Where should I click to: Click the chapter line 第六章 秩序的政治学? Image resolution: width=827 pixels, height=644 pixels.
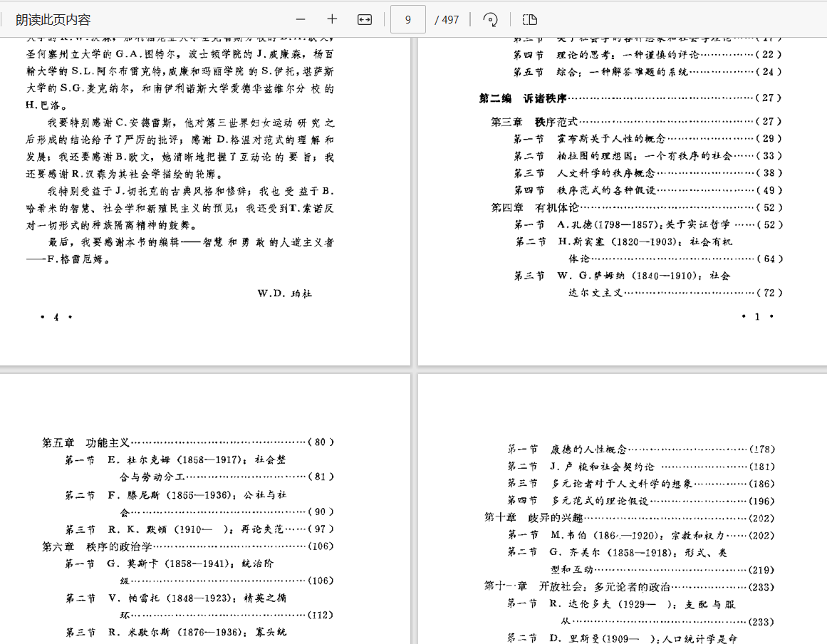tap(188, 546)
